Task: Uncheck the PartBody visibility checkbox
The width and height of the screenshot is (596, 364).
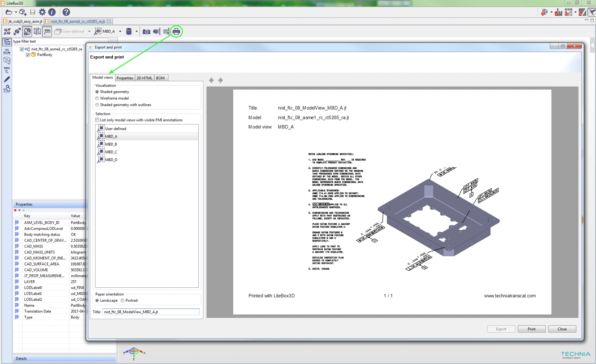Action: click(28, 55)
